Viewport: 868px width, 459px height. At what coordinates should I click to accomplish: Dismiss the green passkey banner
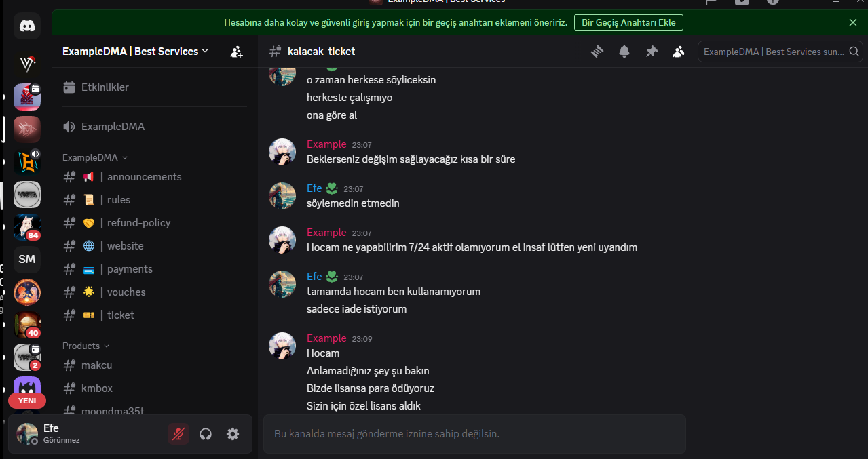[x=853, y=22]
